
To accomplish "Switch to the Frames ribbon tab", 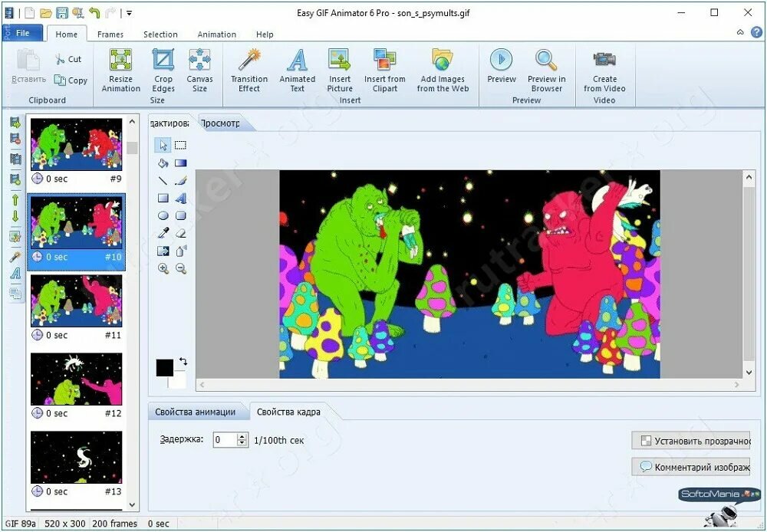I will click(x=110, y=34).
